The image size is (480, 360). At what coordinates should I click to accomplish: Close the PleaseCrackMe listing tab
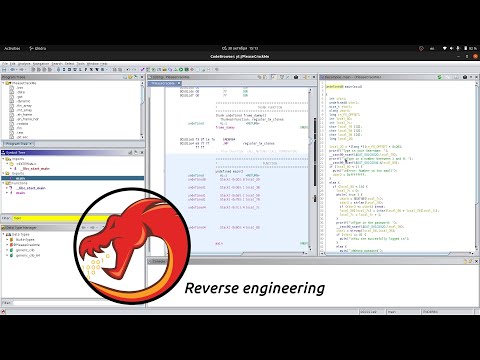179,83
